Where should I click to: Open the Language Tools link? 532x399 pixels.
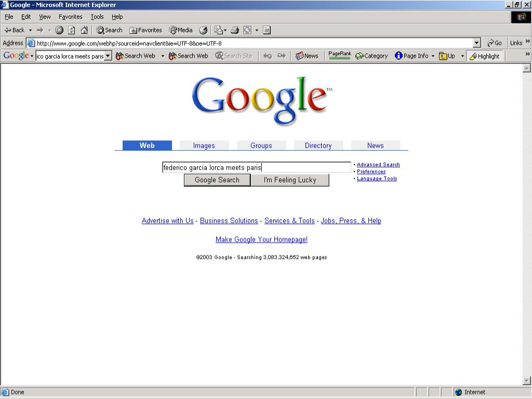tap(377, 179)
